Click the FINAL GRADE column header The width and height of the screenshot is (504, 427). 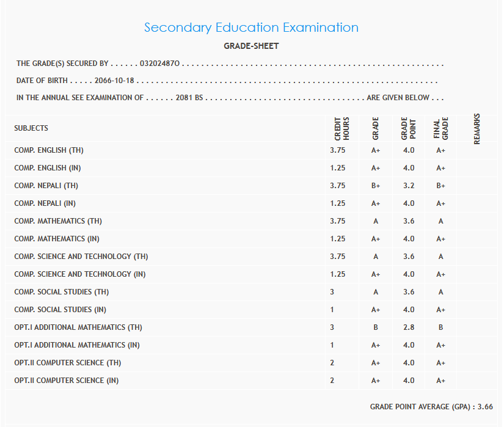pyautogui.click(x=440, y=129)
